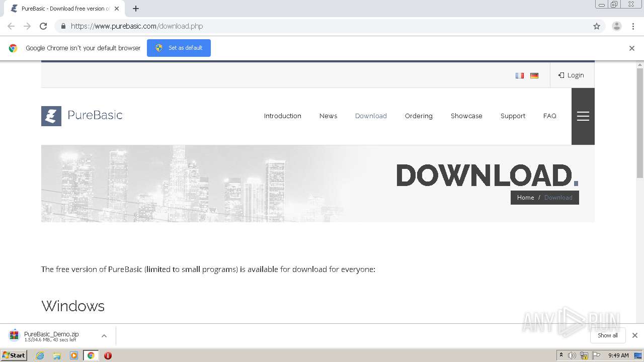Open the Chrome profile avatar menu
Image resolution: width=644 pixels, height=362 pixels.
(x=617, y=26)
